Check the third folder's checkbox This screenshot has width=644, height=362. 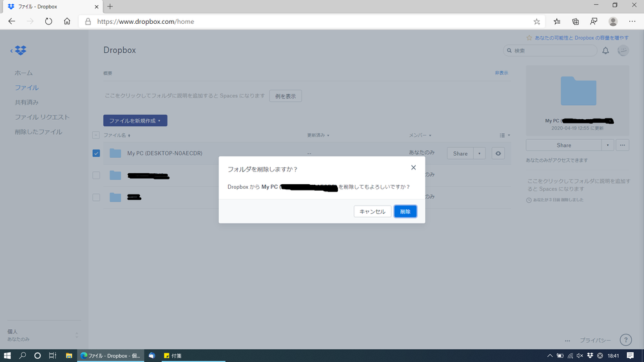coord(96,197)
